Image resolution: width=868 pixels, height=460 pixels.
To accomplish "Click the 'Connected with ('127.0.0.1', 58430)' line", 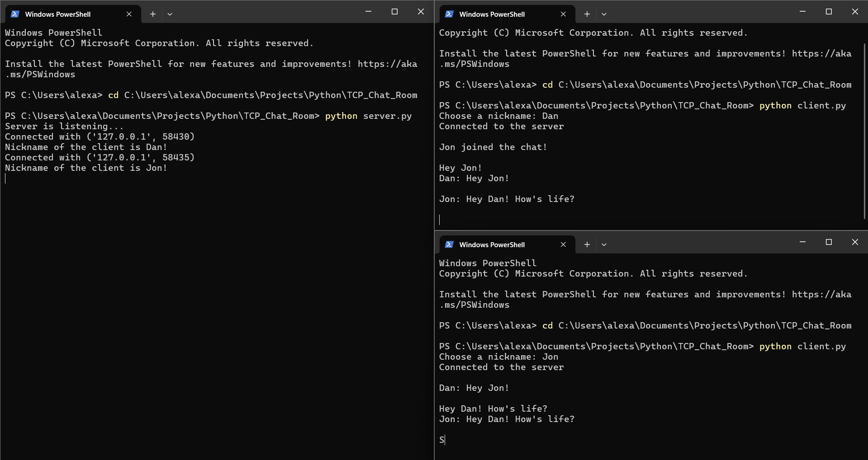I will coord(100,137).
